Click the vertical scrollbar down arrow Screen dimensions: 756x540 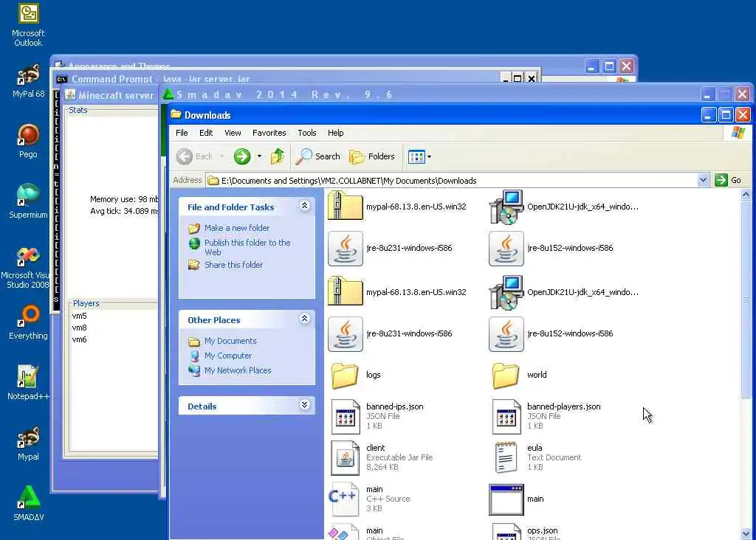click(x=746, y=534)
